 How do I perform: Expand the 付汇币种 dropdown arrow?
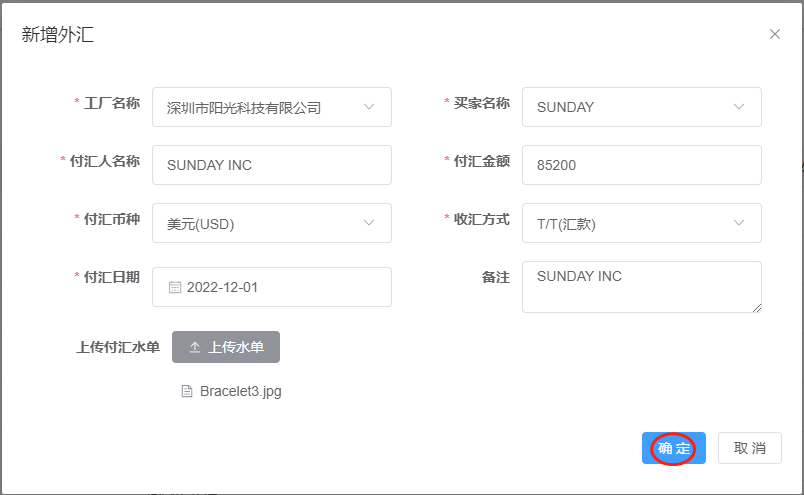[x=369, y=223]
